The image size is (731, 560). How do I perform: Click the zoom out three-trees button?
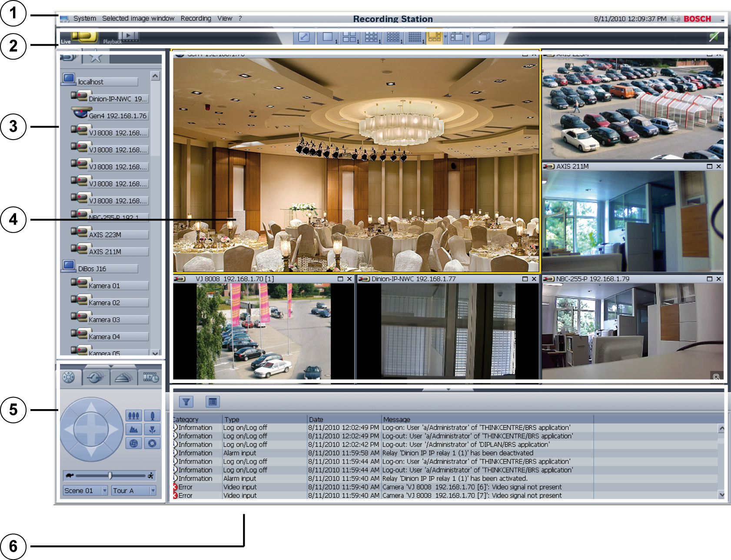click(134, 416)
